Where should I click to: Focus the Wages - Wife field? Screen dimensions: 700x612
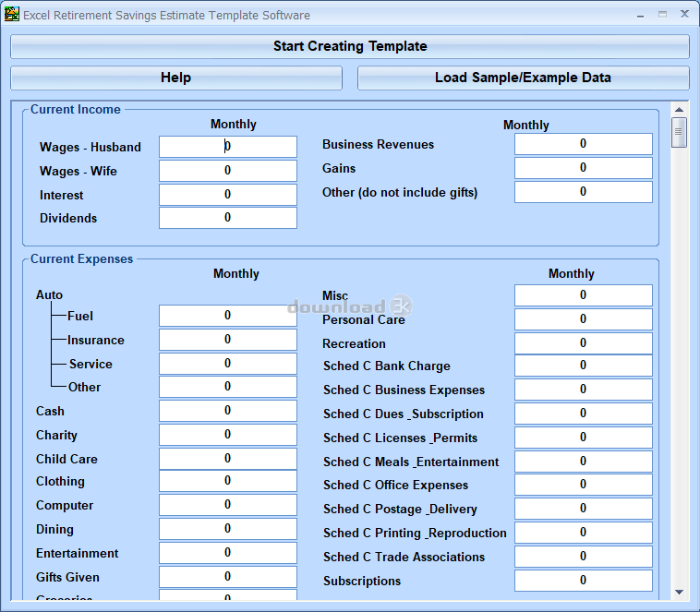pyautogui.click(x=228, y=171)
